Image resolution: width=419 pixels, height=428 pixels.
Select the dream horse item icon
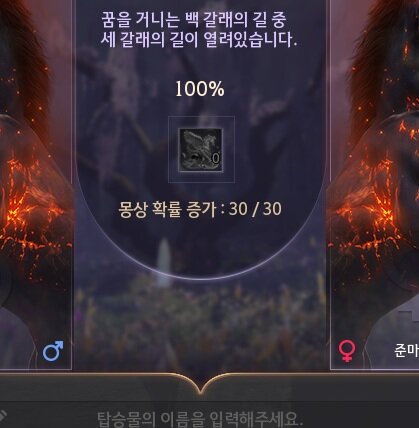[x=201, y=150]
